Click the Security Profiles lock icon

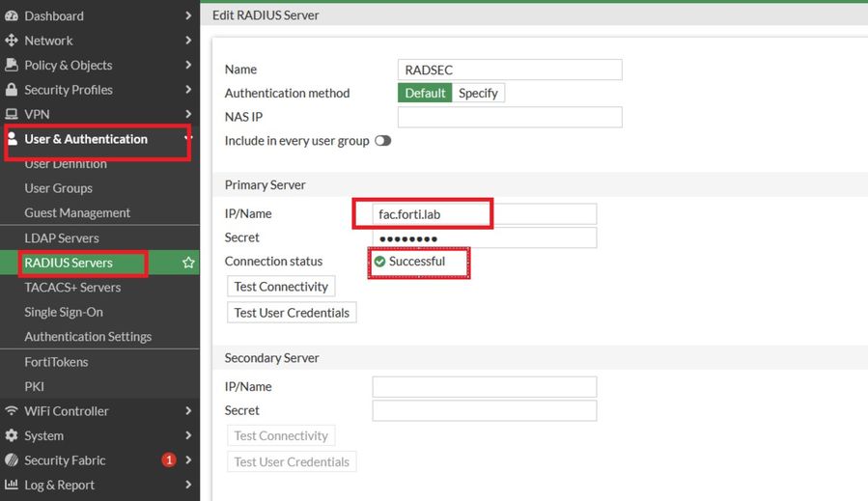pyautogui.click(x=11, y=89)
